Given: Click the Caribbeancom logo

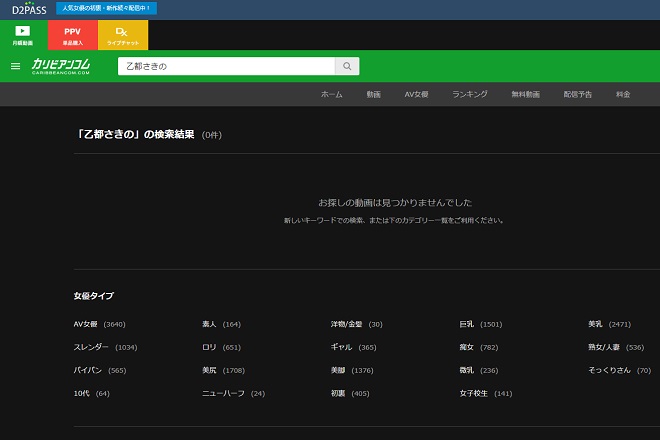Looking at the screenshot, I should (61, 66).
